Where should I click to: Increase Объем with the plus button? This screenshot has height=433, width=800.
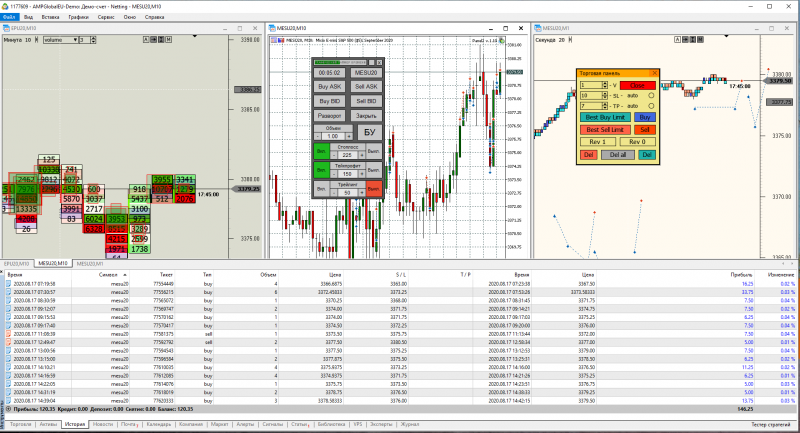pos(349,136)
